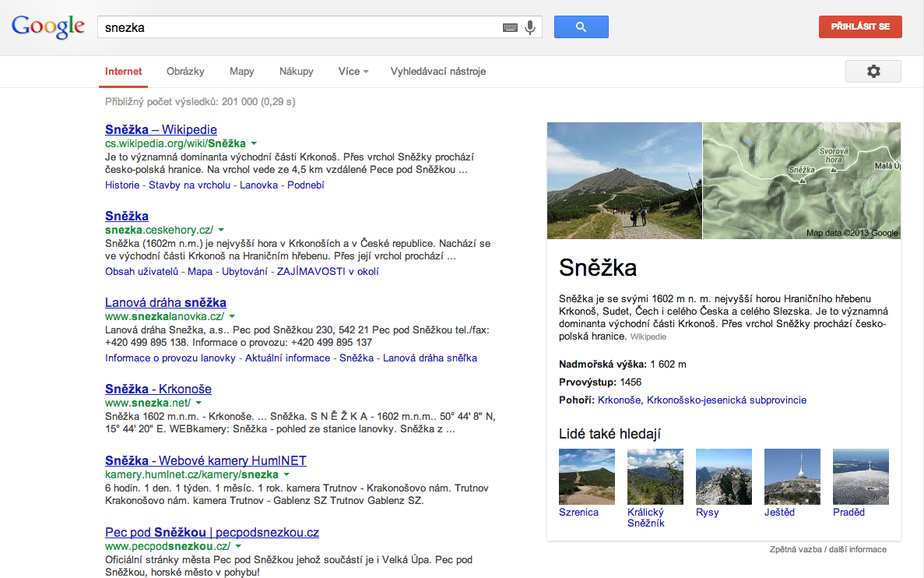Switch to the Mapy tab
Image resolution: width=924 pixels, height=578 pixels.
click(x=241, y=72)
